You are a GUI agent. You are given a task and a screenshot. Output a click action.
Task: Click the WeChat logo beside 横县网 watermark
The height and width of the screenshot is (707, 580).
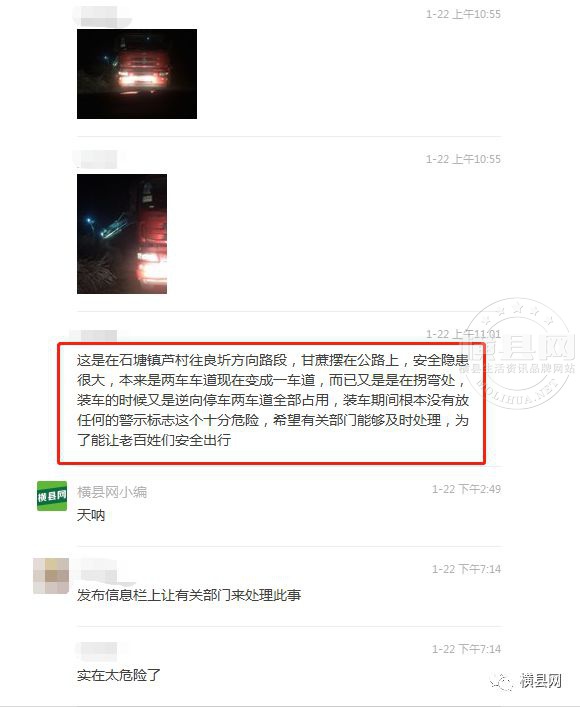point(502,681)
